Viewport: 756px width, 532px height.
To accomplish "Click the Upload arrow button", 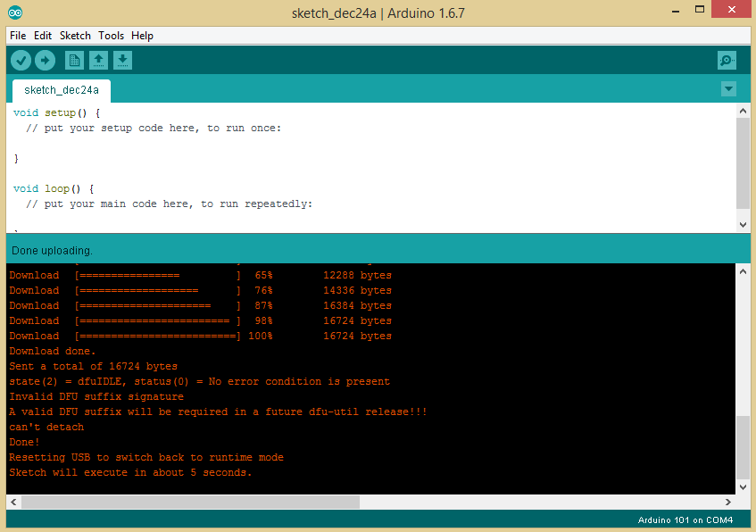I will pyautogui.click(x=45, y=61).
